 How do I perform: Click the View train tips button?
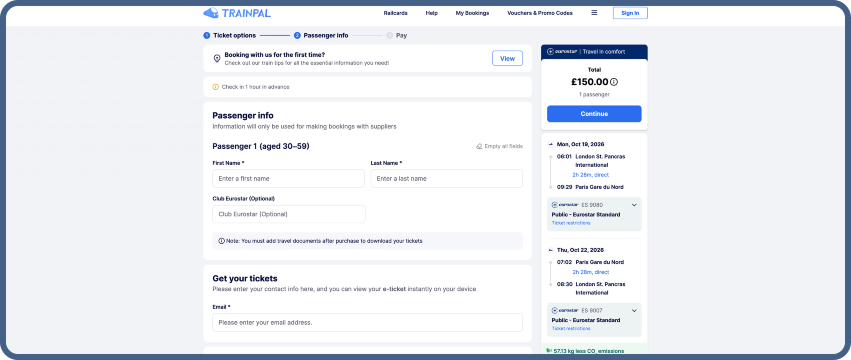click(x=507, y=59)
